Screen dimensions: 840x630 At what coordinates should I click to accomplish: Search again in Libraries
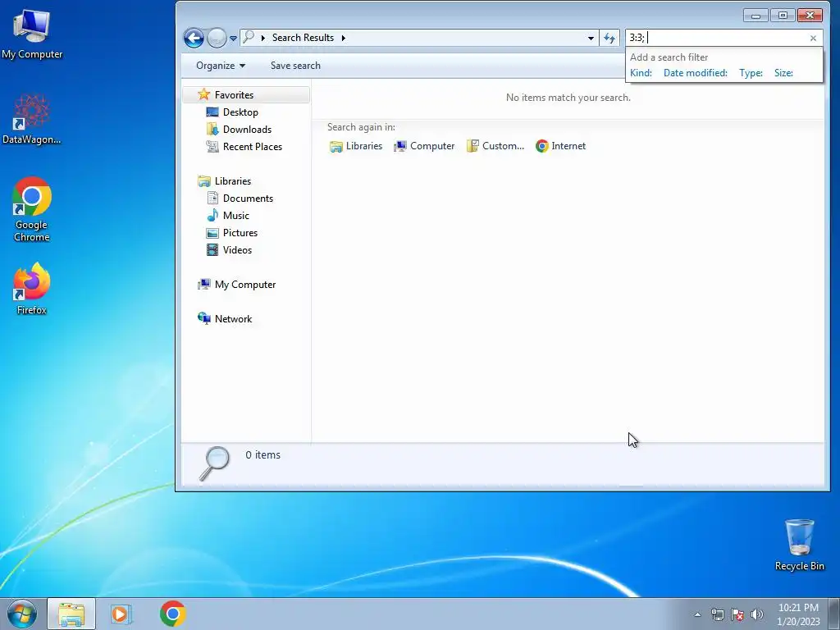pos(356,146)
